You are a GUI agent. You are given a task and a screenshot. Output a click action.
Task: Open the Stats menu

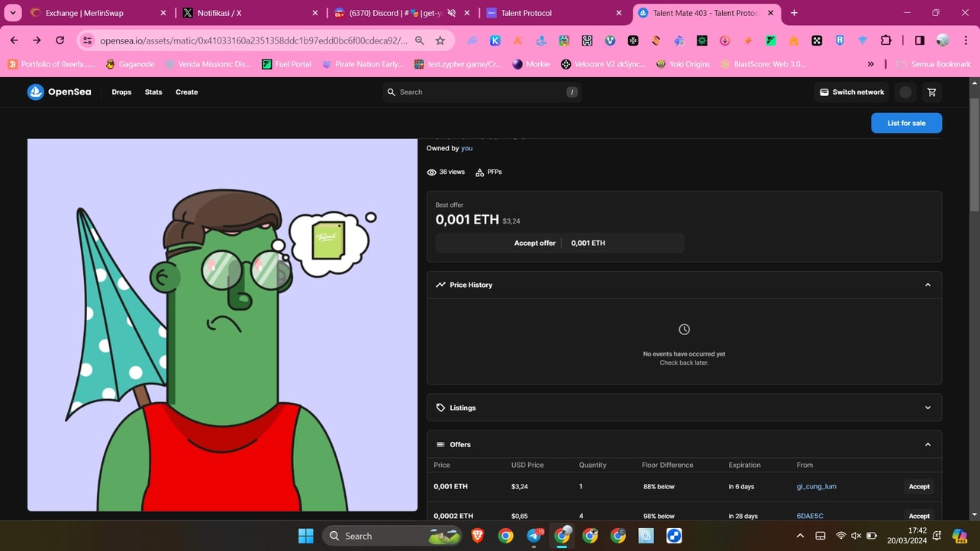pyautogui.click(x=153, y=92)
